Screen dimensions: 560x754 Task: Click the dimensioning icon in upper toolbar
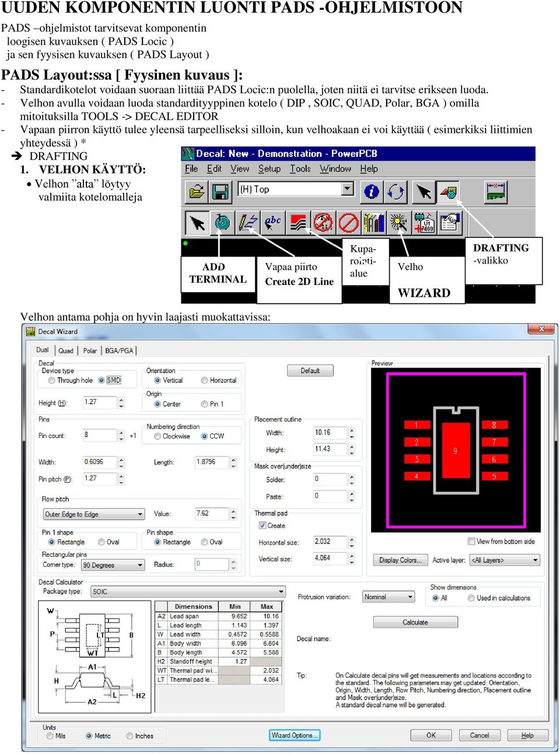(496, 191)
